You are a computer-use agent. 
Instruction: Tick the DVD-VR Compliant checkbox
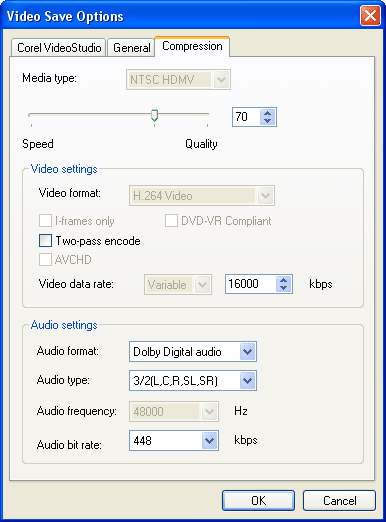(x=171, y=221)
